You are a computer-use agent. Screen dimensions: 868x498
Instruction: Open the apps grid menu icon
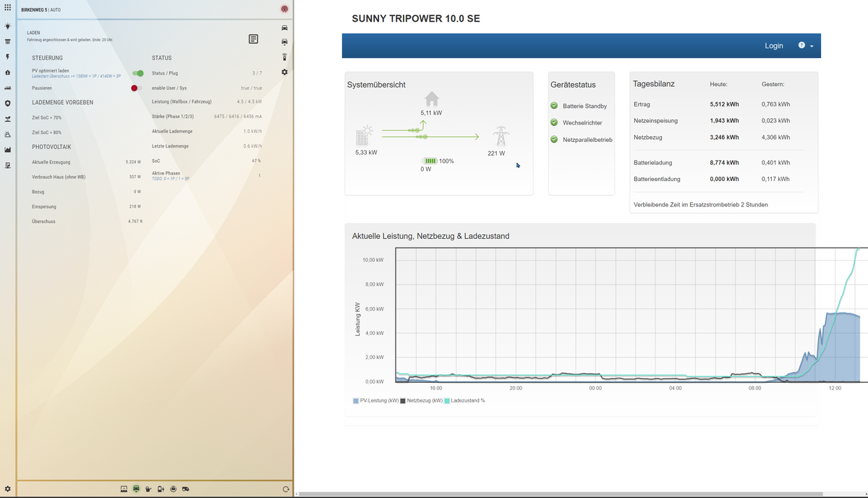point(7,9)
